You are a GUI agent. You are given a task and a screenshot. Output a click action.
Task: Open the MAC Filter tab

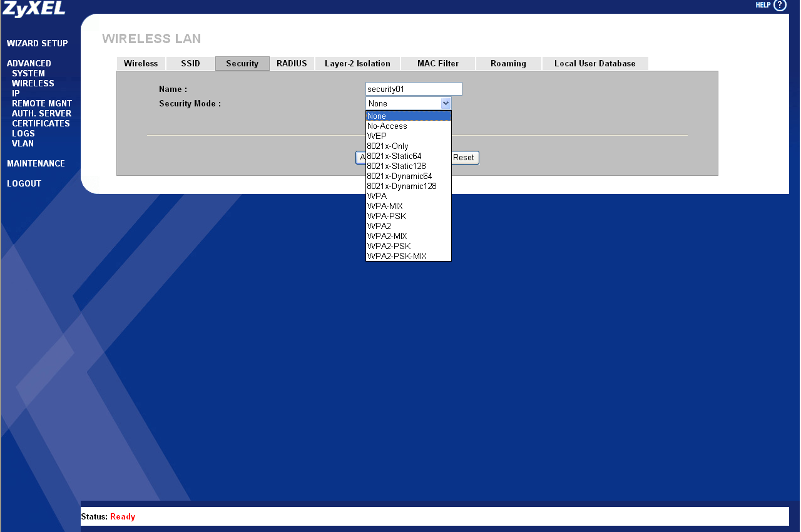tap(438, 63)
